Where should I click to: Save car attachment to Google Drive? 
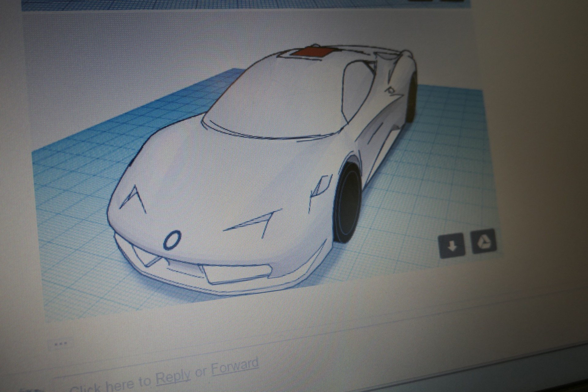coord(483,242)
